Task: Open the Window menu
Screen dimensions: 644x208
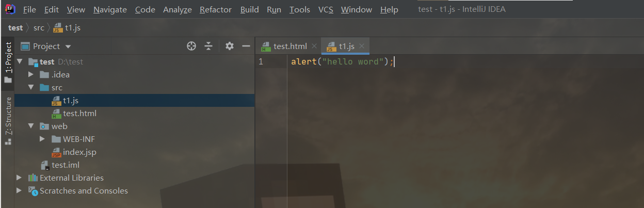Action: point(357,10)
